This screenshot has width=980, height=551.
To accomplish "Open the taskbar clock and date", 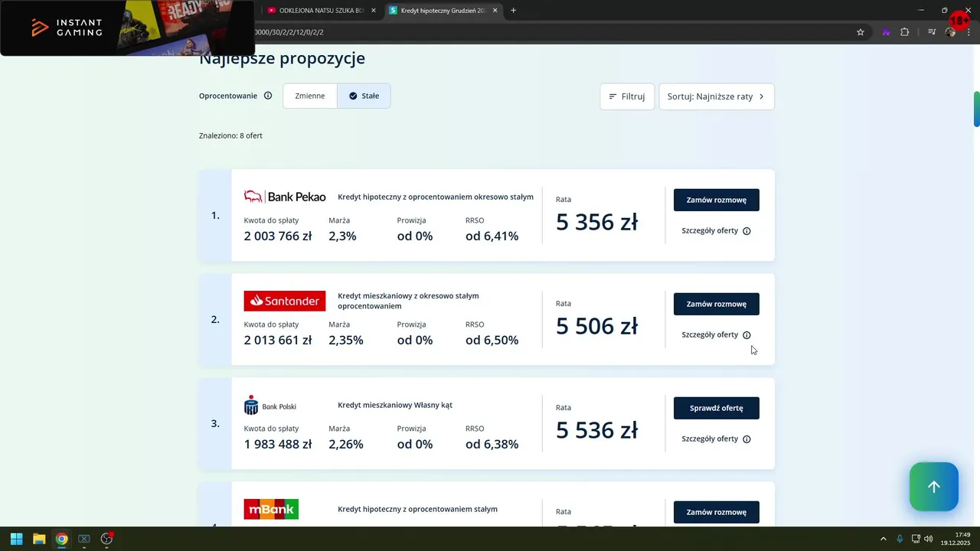I will 955,539.
